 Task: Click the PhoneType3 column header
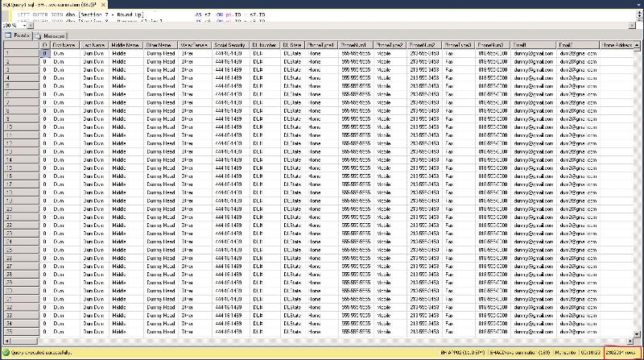pyautogui.click(x=459, y=45)
